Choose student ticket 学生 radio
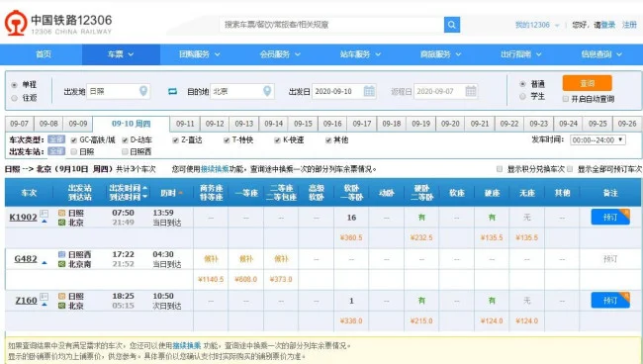 tap(522, 96)
